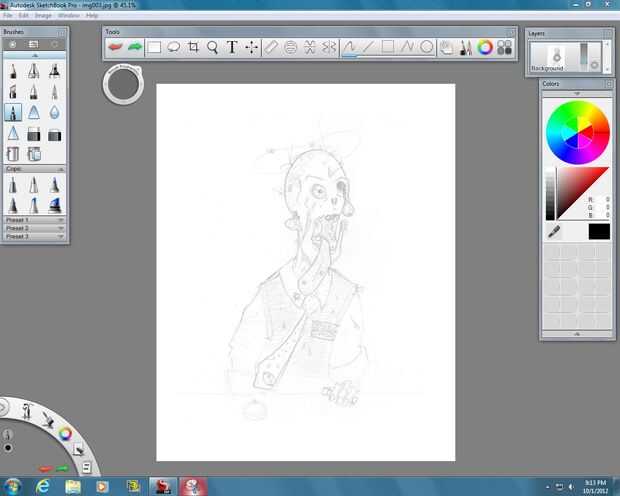Open the color wheel editor icon

click(x=485, y=47)
